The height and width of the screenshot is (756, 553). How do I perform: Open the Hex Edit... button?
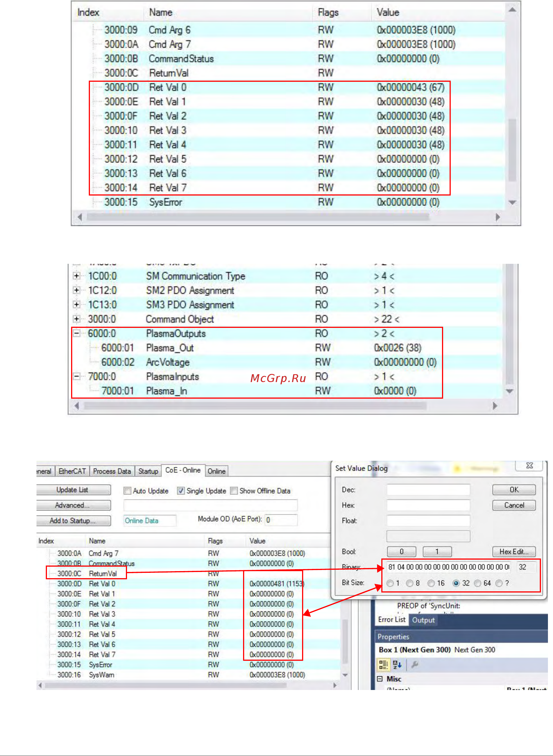pos(514,551)
